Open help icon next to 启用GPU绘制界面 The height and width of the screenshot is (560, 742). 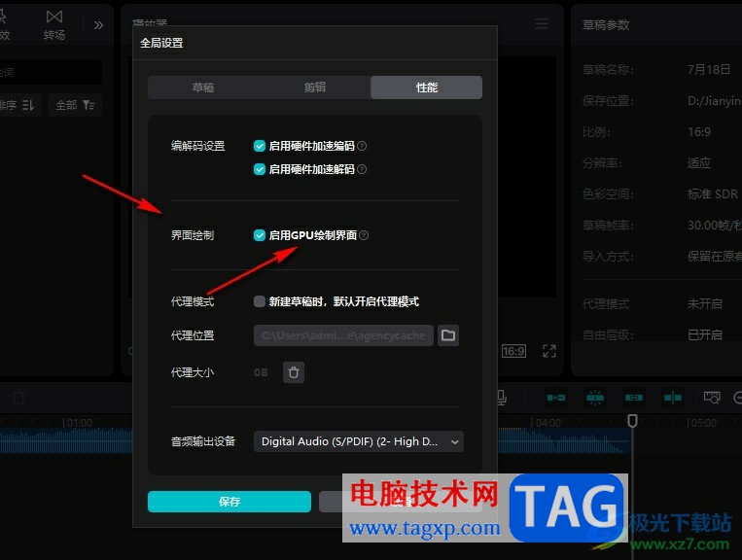(364, 235)
